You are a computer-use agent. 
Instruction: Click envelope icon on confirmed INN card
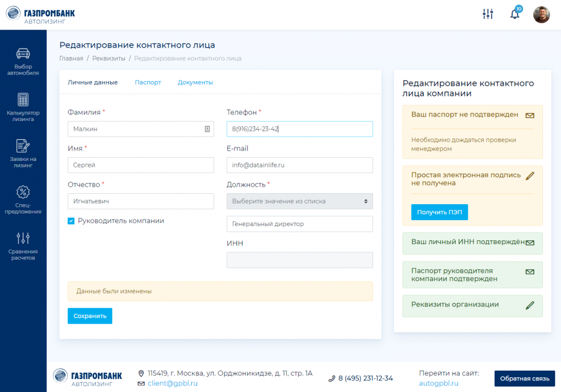pyautogui.click(x=530, y=243)
